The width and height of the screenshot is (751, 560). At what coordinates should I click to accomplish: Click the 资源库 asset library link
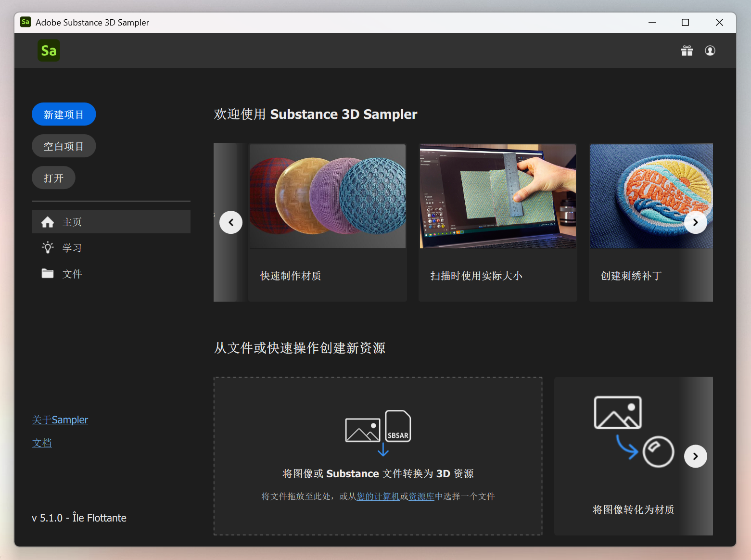(421, 496)
